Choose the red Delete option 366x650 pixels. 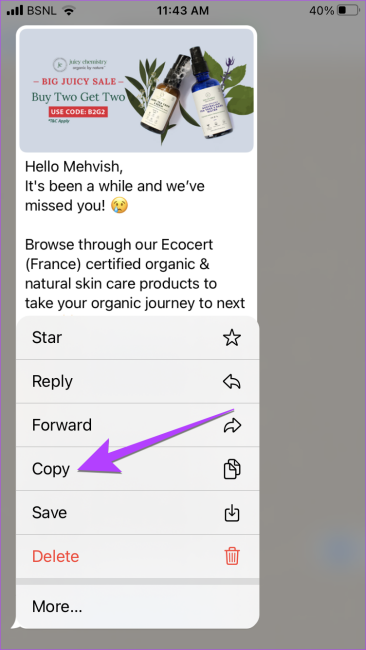[x=138, y=556]
